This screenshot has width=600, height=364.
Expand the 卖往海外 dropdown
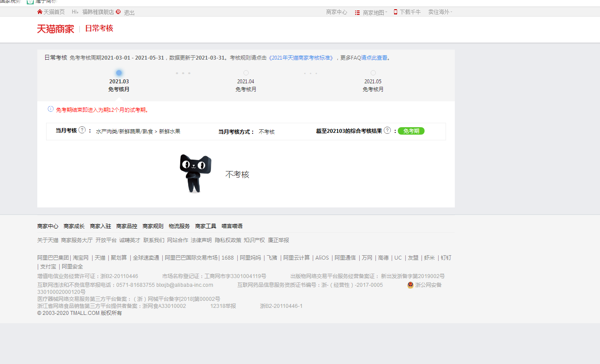[x=440, y=12]
